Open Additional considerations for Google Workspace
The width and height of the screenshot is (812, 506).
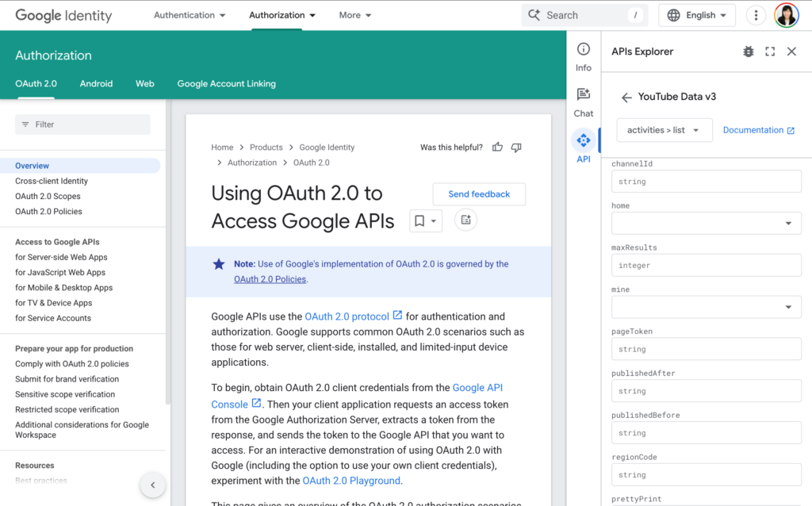82,430
